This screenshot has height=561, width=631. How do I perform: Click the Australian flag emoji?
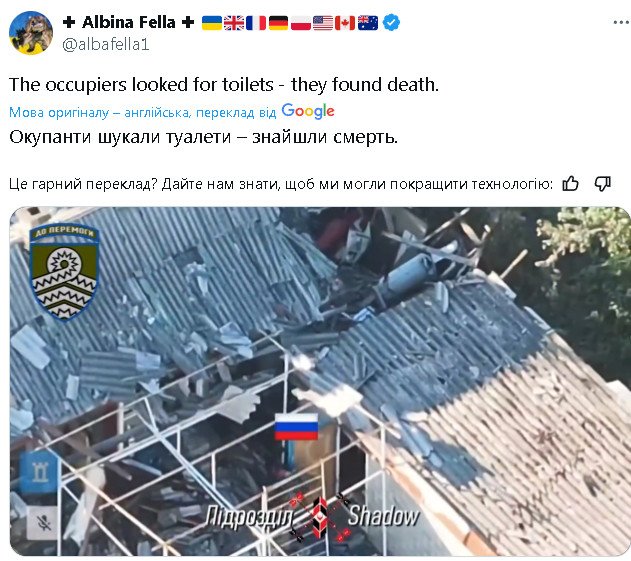click(368, 23)
